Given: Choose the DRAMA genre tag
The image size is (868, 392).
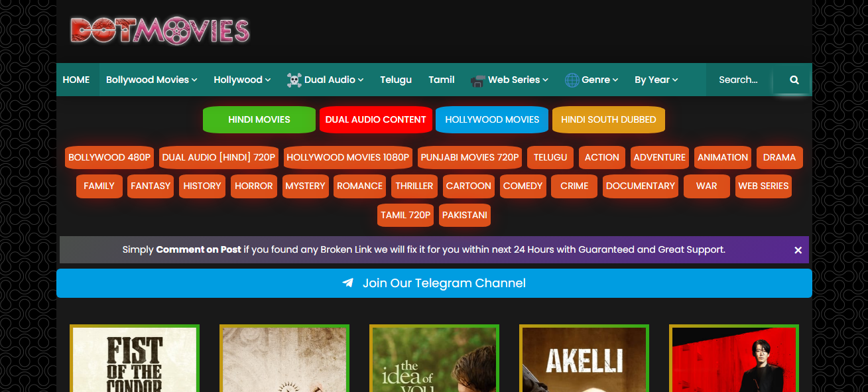Looking at the screenshot, I should click(780, 158).
